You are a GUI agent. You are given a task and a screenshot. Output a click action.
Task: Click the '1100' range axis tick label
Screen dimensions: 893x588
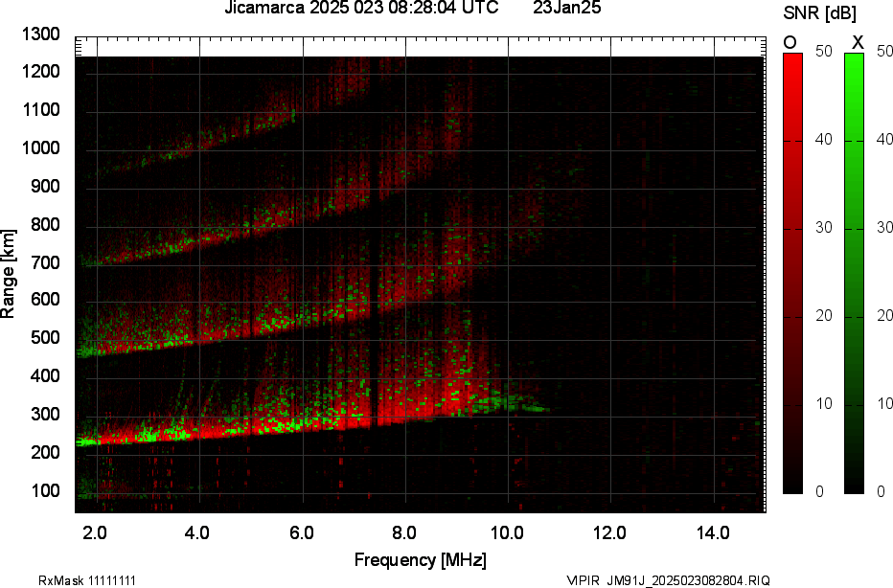[40, 110]
